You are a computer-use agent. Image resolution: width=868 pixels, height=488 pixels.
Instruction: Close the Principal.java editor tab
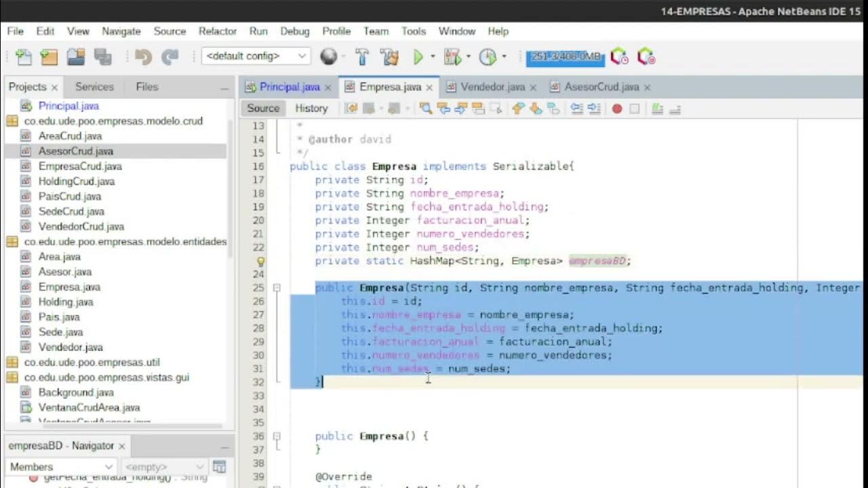[328, 87]
